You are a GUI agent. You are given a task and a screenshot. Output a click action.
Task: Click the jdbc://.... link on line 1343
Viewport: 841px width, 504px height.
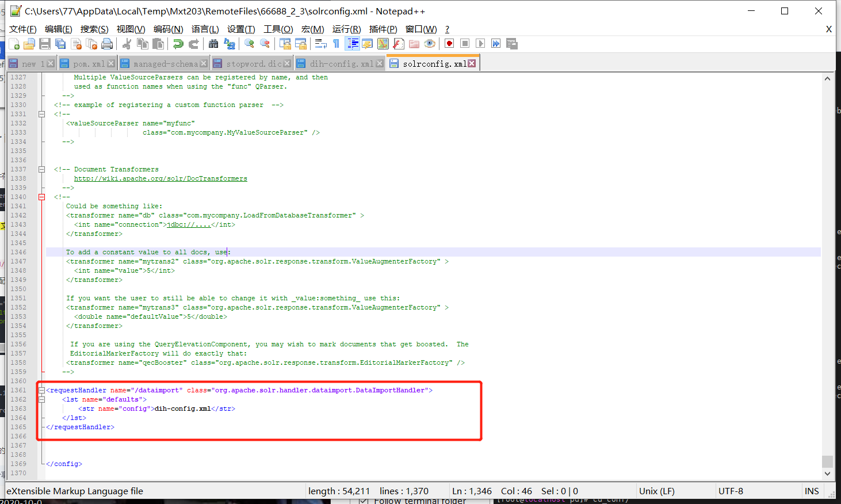(x=189, y=224)
